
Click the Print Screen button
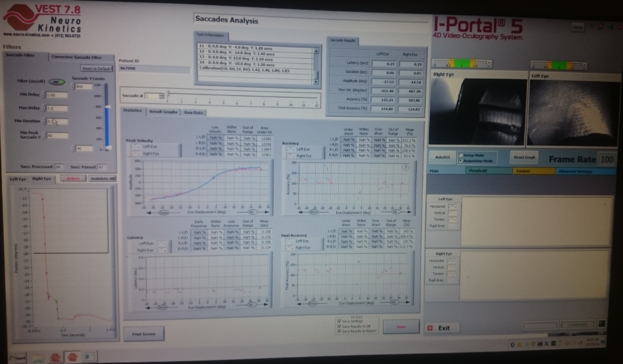coord(144,334)
